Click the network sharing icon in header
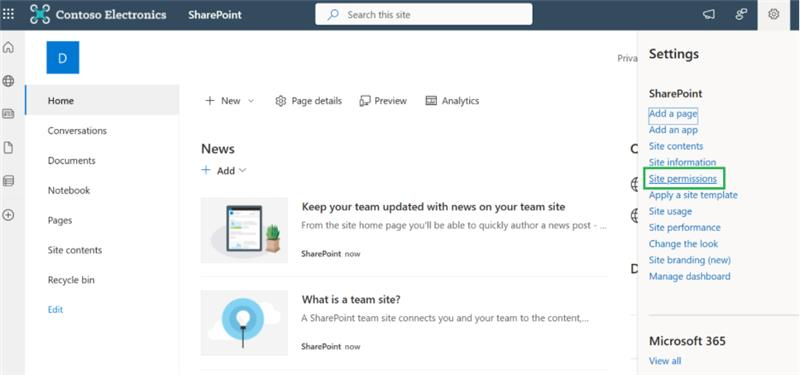The height and width of the screenshot is (375, 800). coord(741,14)
